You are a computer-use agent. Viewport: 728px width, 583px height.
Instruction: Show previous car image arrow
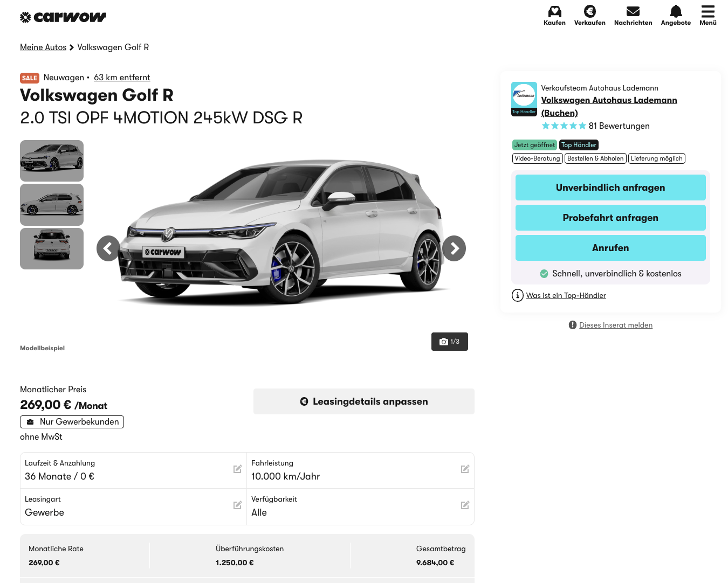[108, 248]
